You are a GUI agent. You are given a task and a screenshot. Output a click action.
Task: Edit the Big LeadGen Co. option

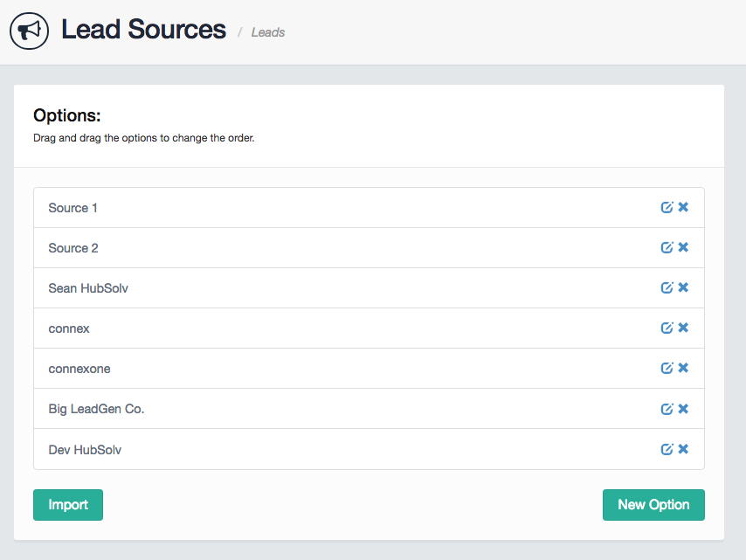pyautogui.click(x=667, y=409)
